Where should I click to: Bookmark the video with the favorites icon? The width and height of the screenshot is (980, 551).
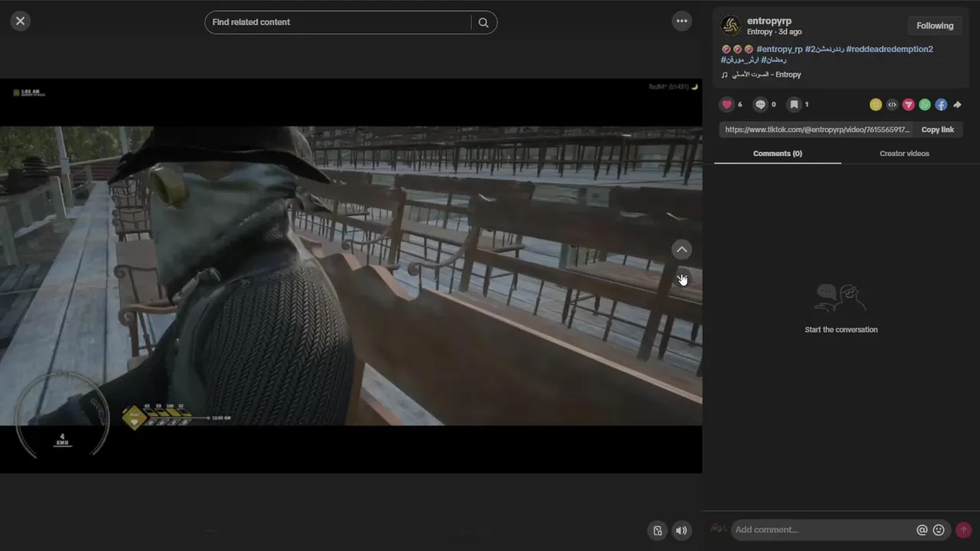tap(794, 104)
